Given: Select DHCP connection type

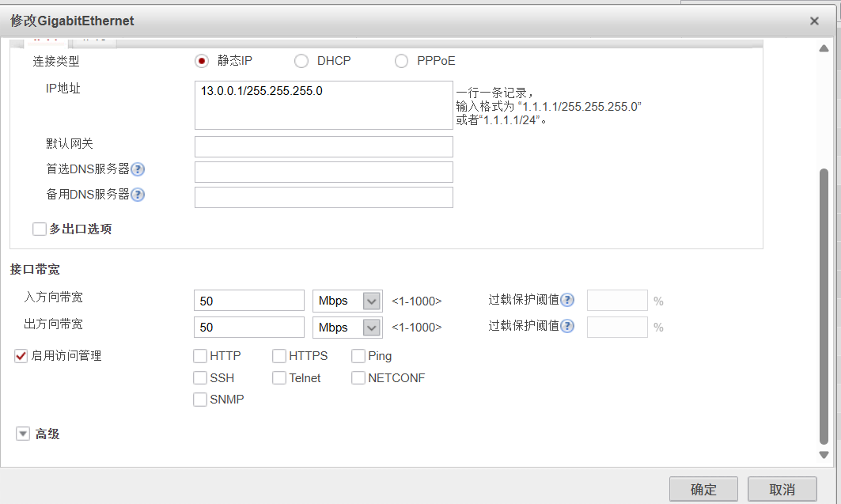Looking at the screenshot, I should click(x=301, y=61).
